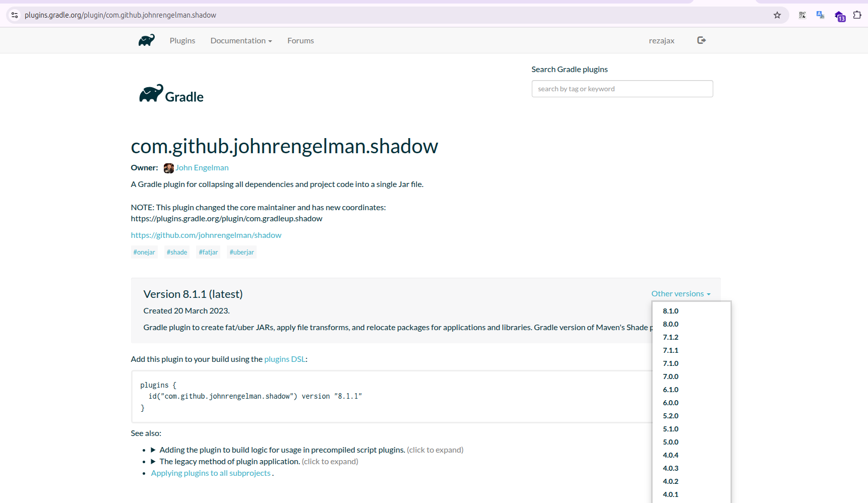The width and height of the screenshot is (868, 503).
Task: Click the translate icon in browser toolbar
Action: [820, 15]
